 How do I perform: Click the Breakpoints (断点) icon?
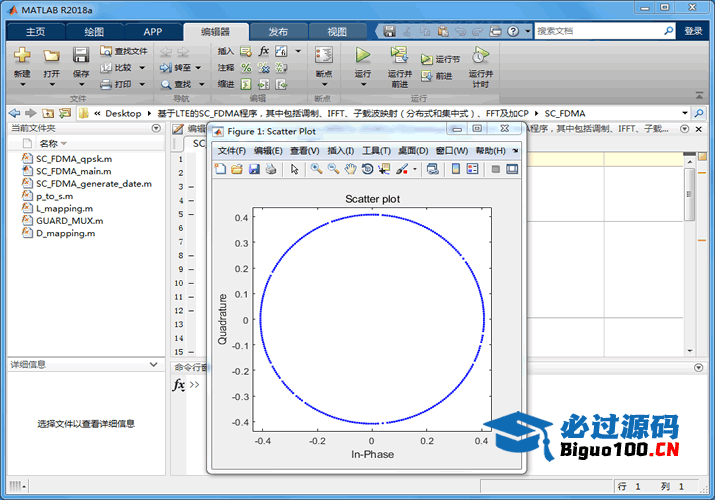click(x=323, y=56)
